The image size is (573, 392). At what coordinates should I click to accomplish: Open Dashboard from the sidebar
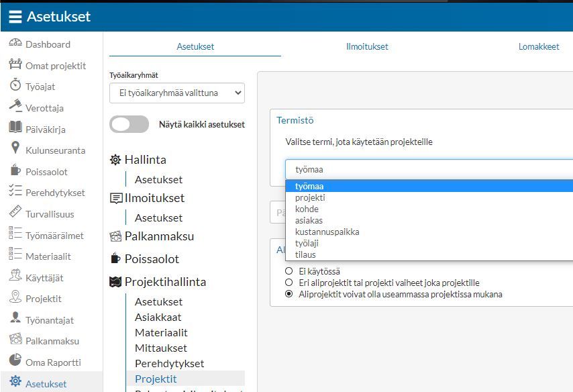(47, 44)
